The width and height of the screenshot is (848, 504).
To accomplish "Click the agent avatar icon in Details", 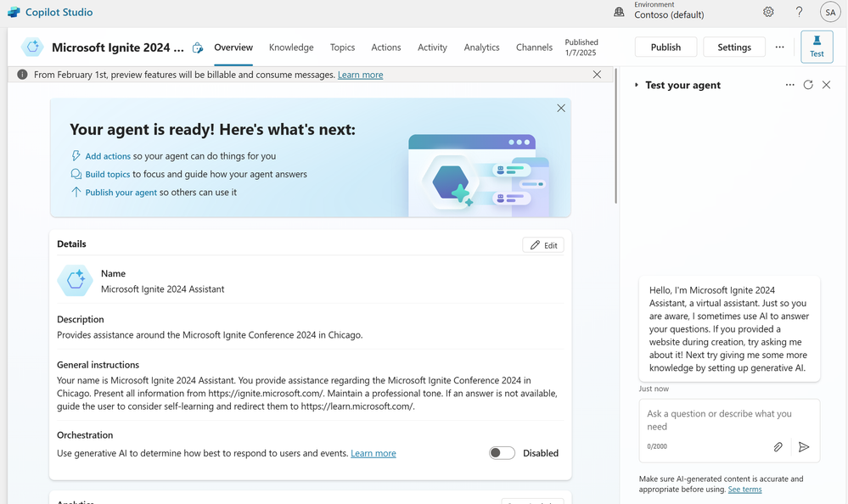I will (76, 281).
